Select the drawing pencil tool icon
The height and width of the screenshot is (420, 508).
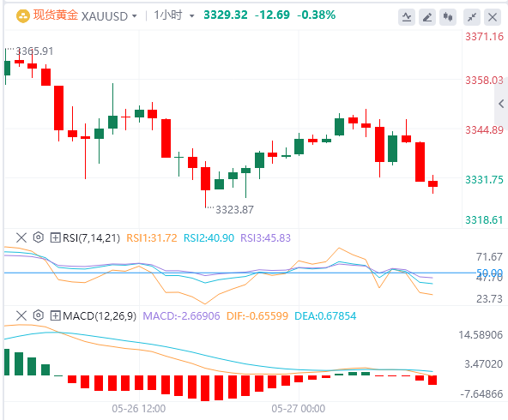coord(427,16)
